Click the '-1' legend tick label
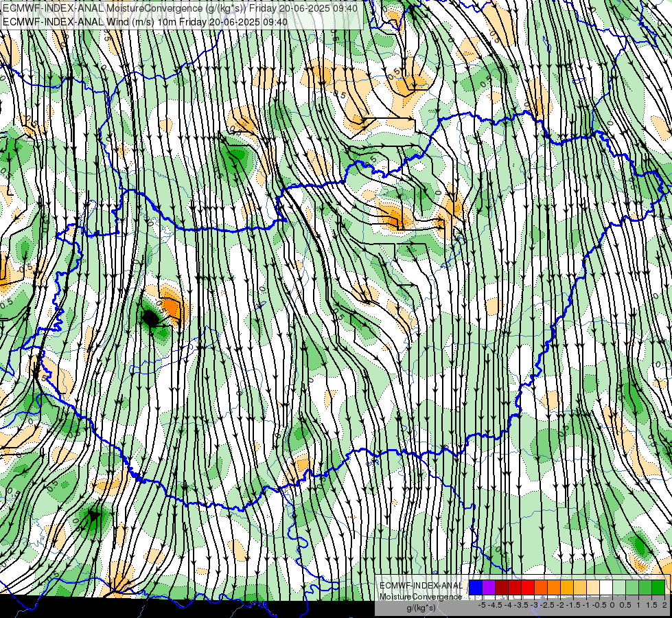This screenshot has width=672, height=618. (x=586, y=605)
